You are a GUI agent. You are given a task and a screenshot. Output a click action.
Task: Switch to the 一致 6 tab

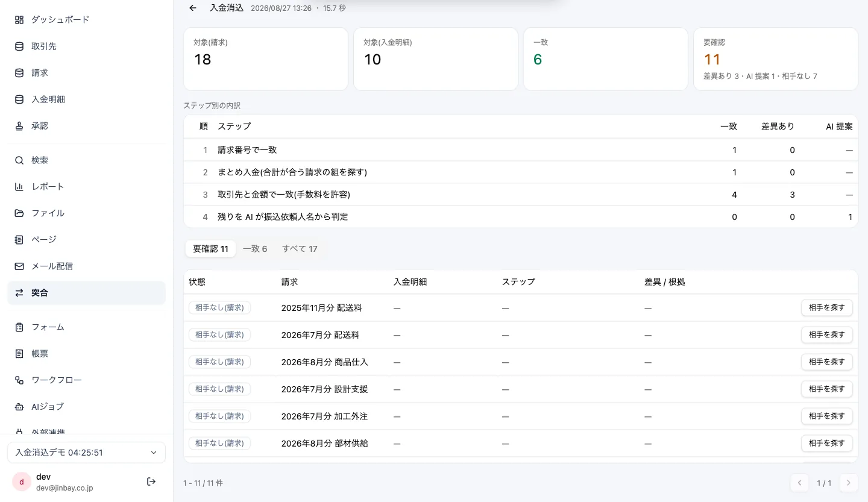[x=255, y=248]
